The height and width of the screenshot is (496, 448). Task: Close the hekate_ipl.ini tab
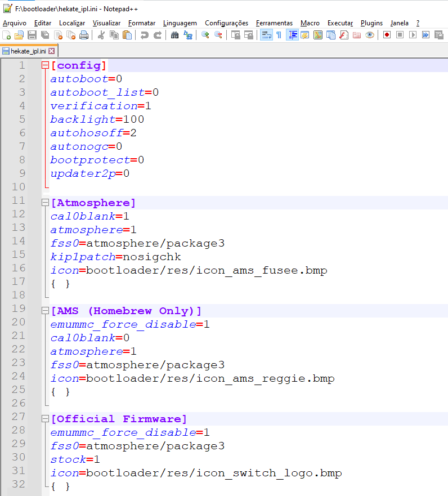tap(52, 51)
